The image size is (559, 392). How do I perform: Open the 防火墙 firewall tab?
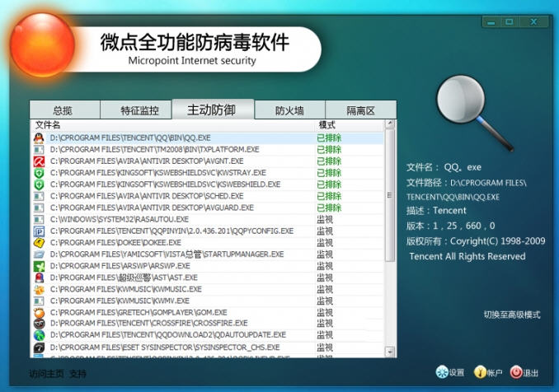[289, 110]
